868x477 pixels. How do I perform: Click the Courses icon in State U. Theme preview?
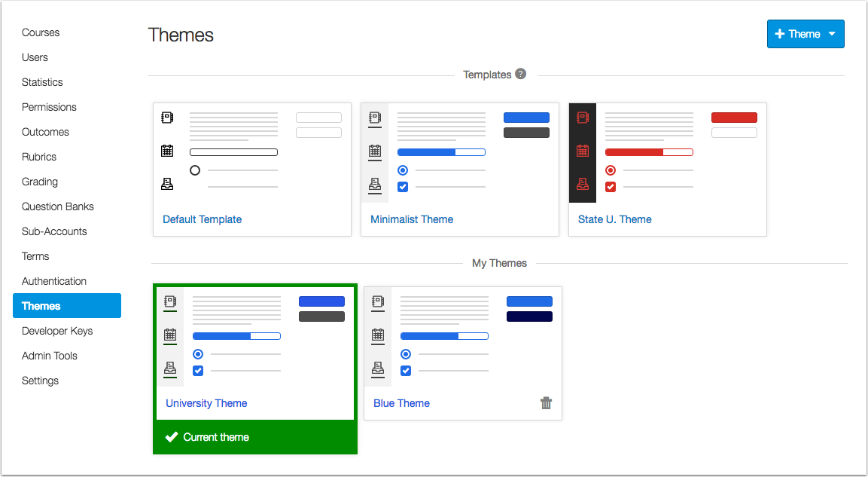click(x=582, y=117)
